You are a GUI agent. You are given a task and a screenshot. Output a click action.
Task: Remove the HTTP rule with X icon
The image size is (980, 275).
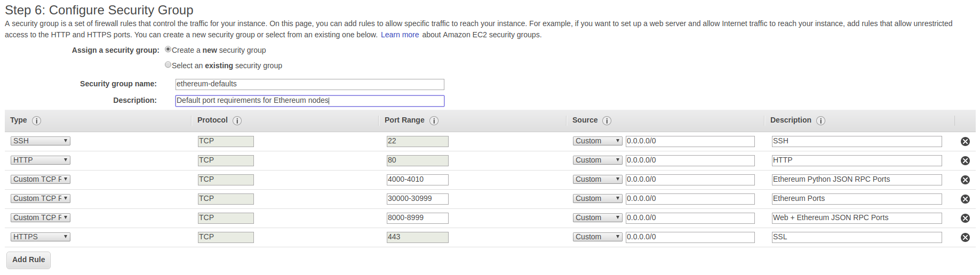point(965,160)
